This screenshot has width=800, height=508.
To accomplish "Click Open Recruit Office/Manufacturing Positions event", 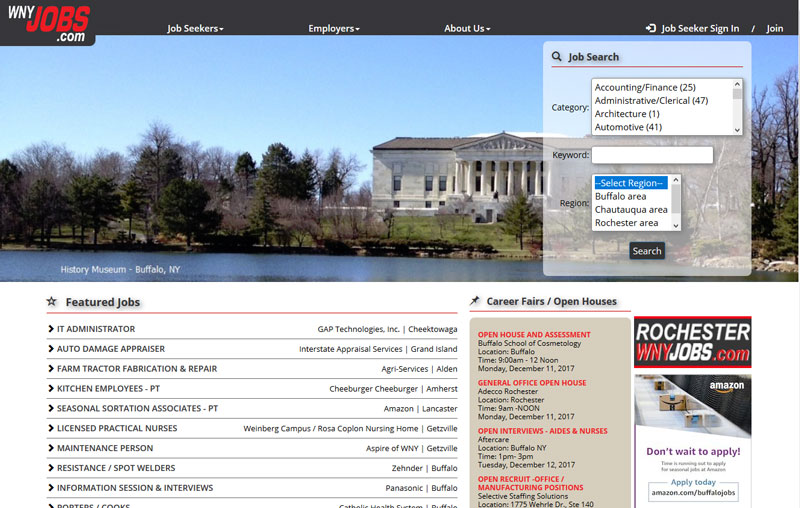I will click(x=530, y=483).
